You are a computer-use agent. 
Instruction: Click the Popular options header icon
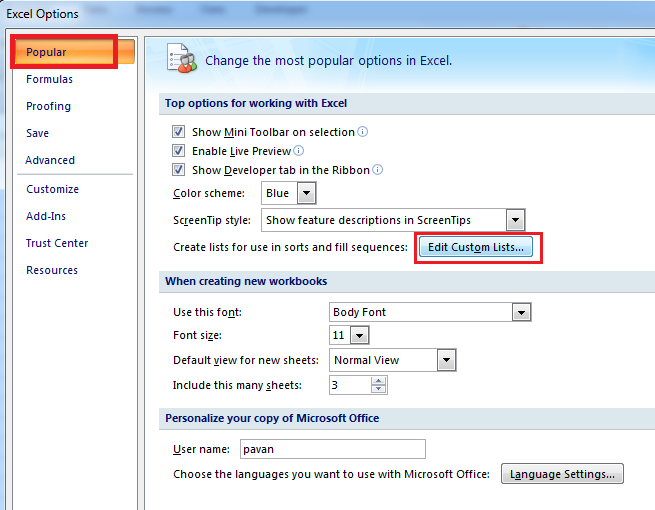point(182,59)
